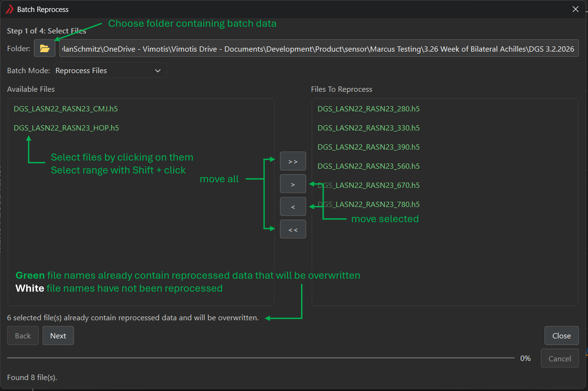588x391 pixels.
Task: Click the folder path input field
Action: click(319, 48)
